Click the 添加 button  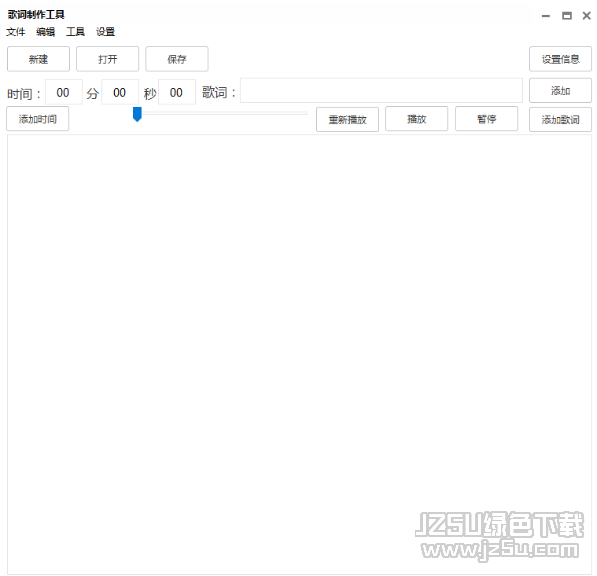560,91
